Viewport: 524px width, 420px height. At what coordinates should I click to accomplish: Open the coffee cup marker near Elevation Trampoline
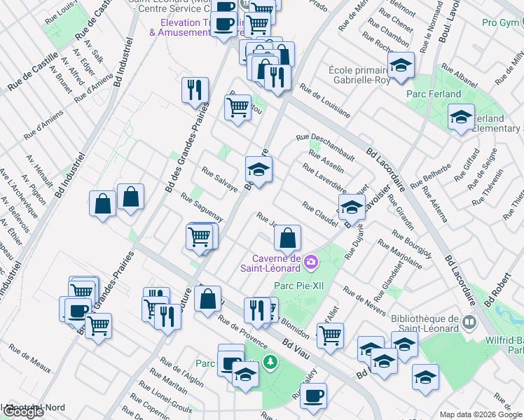[224, 26]
